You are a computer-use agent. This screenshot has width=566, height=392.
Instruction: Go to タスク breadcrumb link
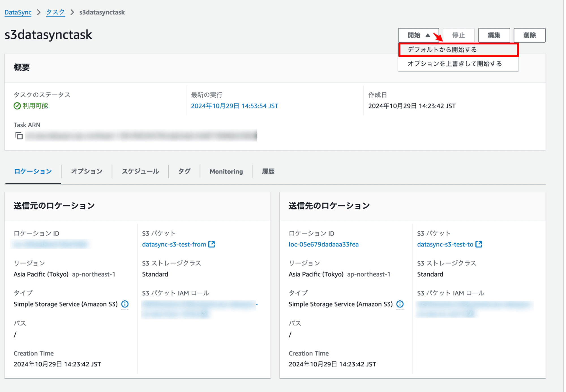tap(55, 12)
